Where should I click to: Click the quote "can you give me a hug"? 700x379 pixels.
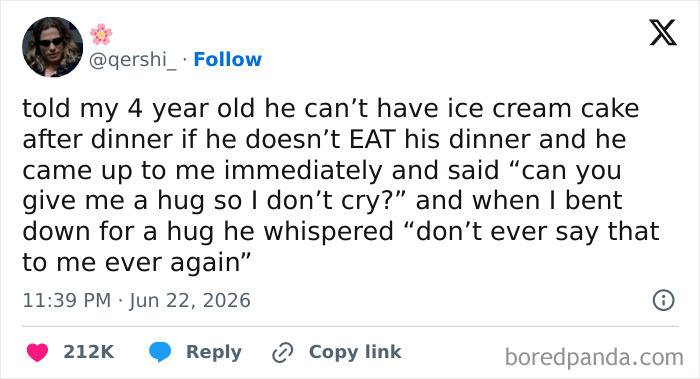321,185
